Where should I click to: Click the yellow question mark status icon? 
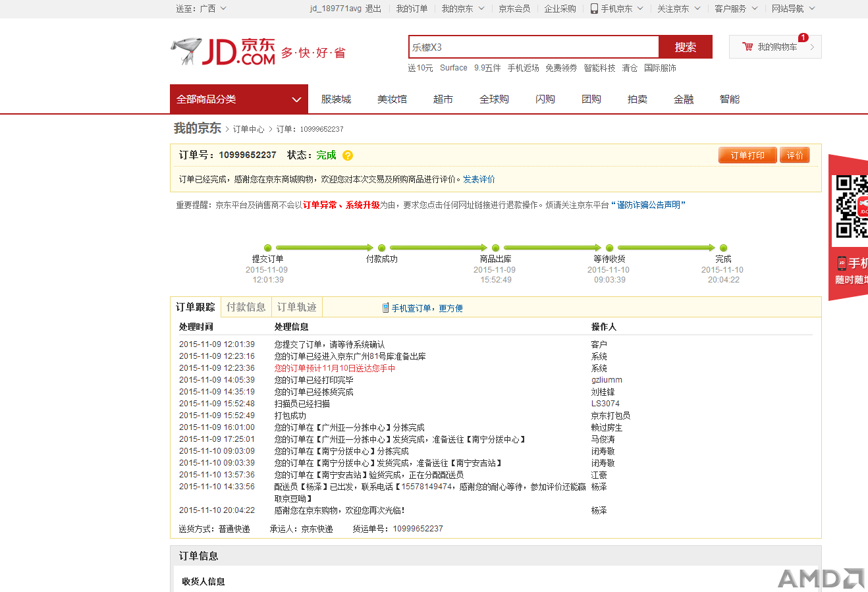point(348,155)
